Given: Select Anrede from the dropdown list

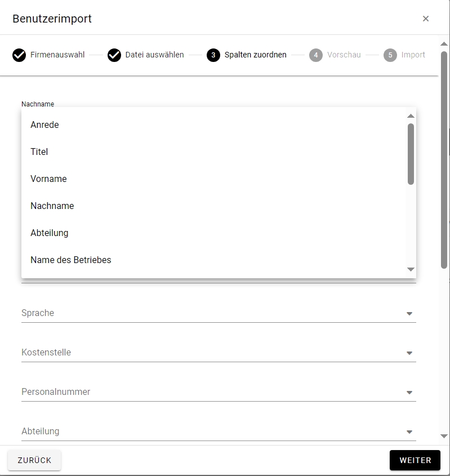Looking at the screenshot, I should click(44, 125).
